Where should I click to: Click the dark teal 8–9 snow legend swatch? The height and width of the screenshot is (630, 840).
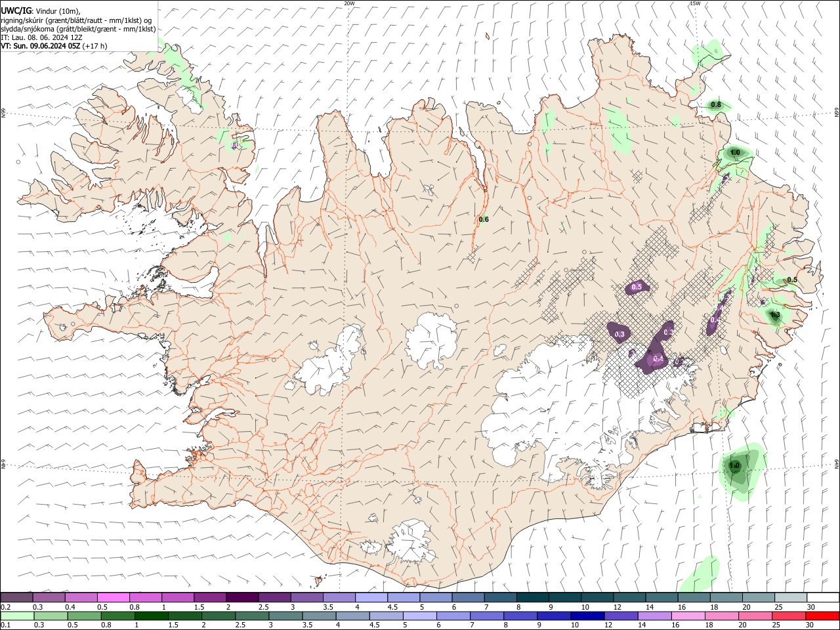pyautogui.click(x=532, y=597)
